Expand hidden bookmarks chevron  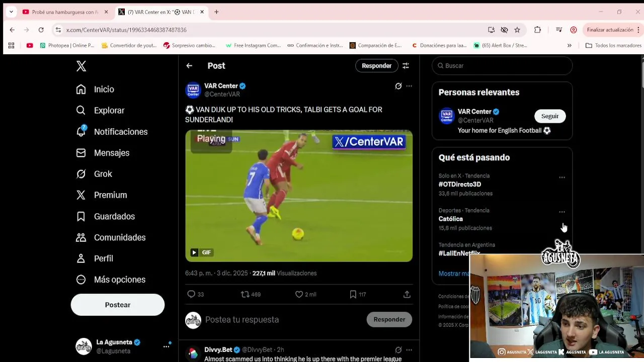(x=569, y=45)
